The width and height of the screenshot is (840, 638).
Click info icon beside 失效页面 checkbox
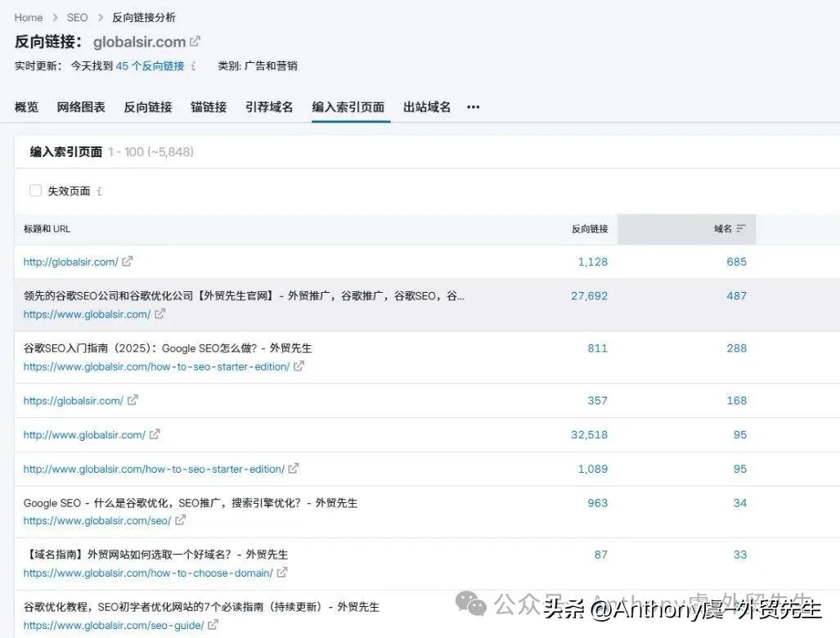tap(98, 191)
